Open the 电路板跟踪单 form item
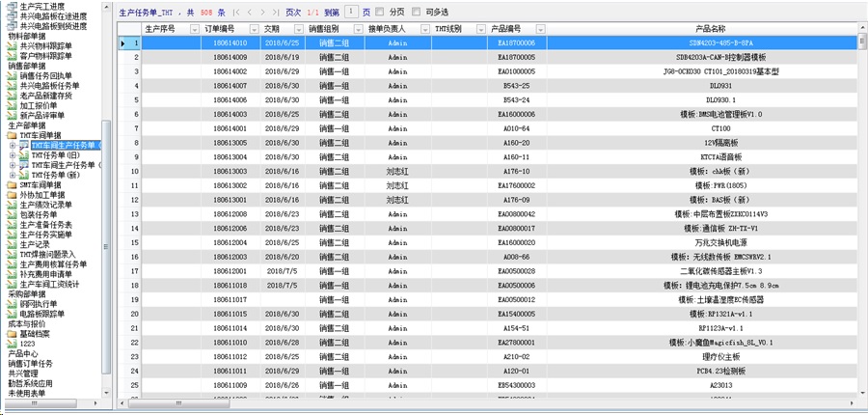Image resolution: width=868 pixels, height=415 pixels. pos(14,314)
